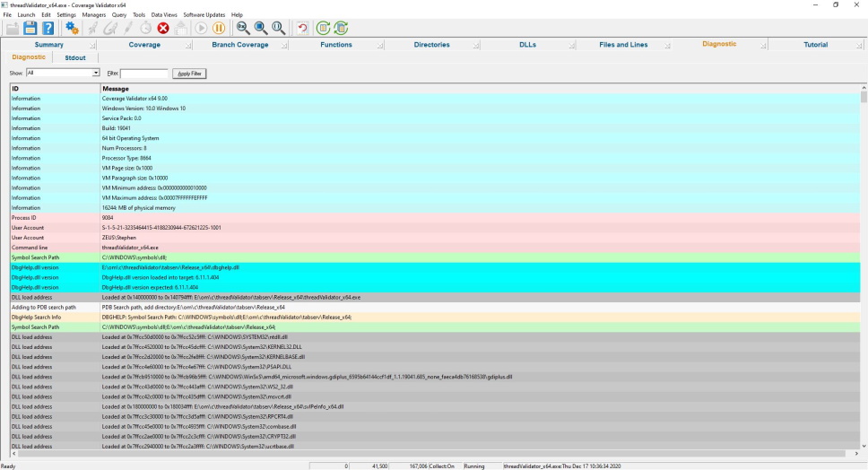This screenshot has width=868, height=470.
Task: Switch to the Summary tab
Action: (x=48, y=45)
